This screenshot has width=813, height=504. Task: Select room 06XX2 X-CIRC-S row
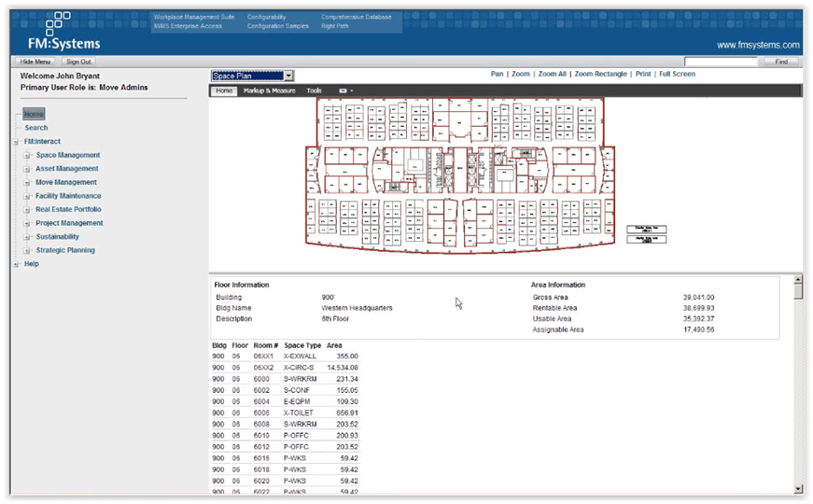point(285,368)
